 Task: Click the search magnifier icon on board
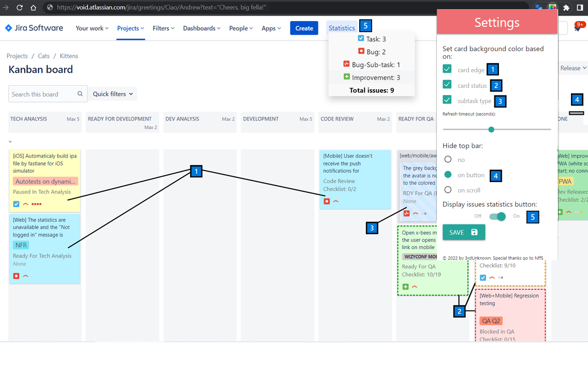80,94
